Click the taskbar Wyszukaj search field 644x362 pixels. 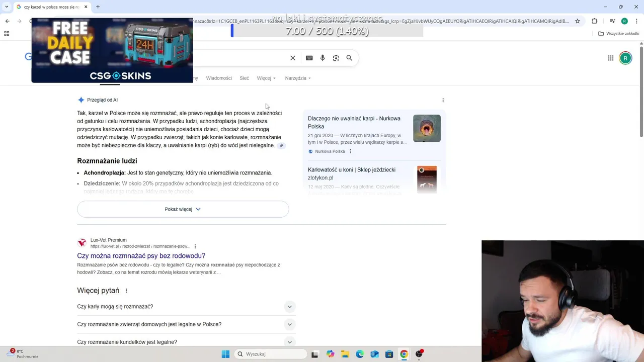tap(271, 354)
